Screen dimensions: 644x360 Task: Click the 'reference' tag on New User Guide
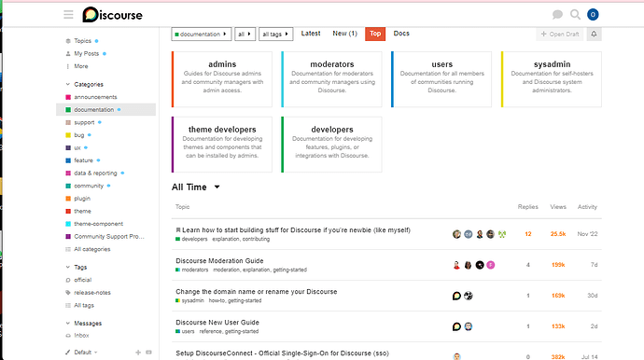coord(210,332)
